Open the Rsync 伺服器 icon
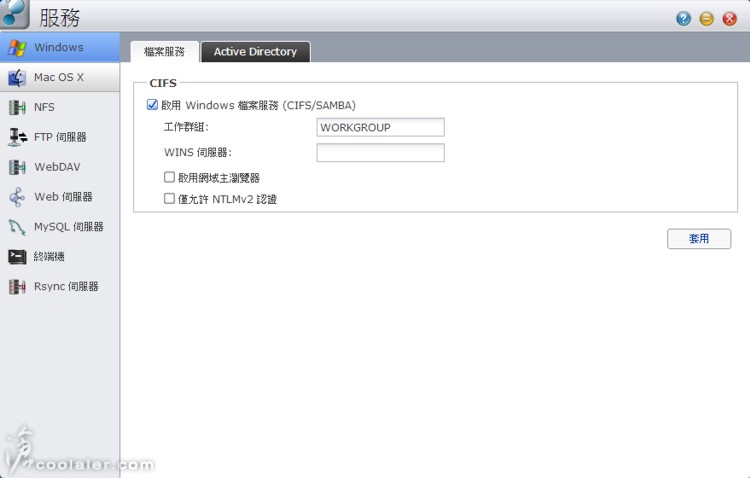The image size is (750, 478). pyautogui.click(x=17, y=287)
